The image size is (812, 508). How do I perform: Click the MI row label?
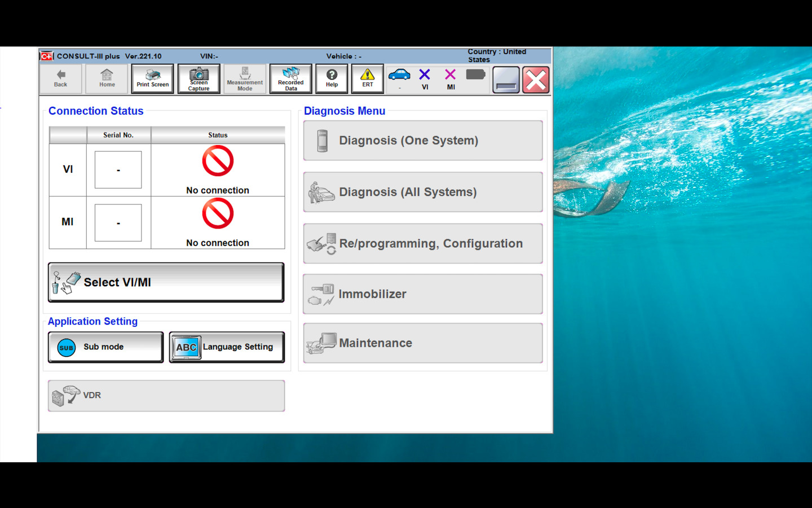coord(68,222)
